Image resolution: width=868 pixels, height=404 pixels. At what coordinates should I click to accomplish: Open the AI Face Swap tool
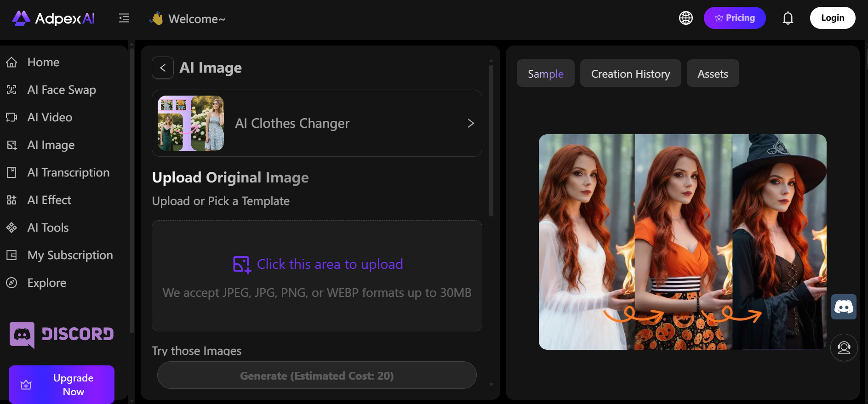click(x=61, y=90)
